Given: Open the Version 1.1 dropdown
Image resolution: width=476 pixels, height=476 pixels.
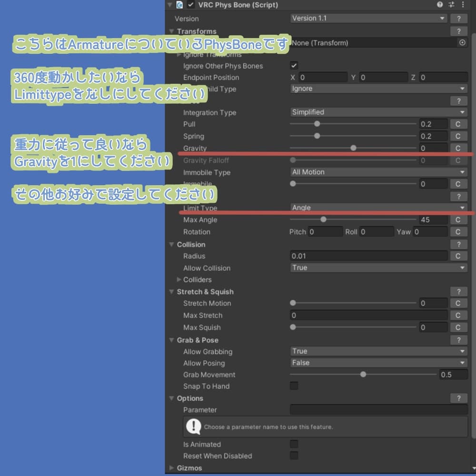Looking at the screenshot, I should [368, 19].
